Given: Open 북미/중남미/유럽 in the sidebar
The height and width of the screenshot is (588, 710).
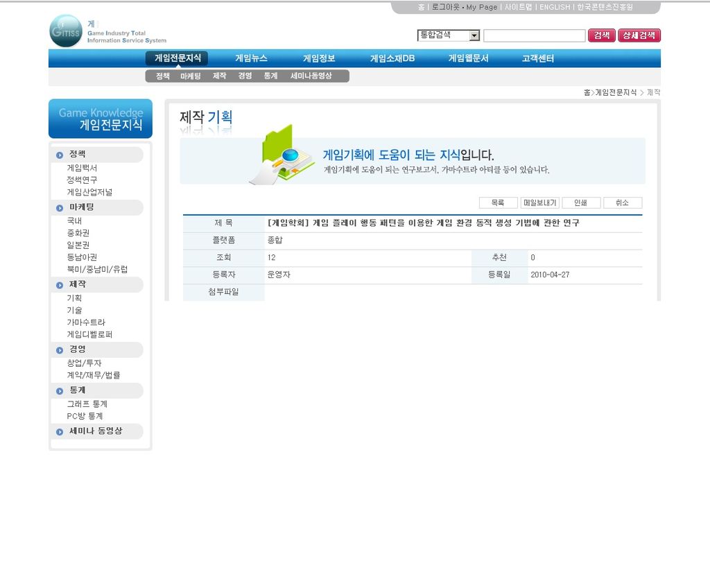Looking at the screenshot, I should coord(97,270).
